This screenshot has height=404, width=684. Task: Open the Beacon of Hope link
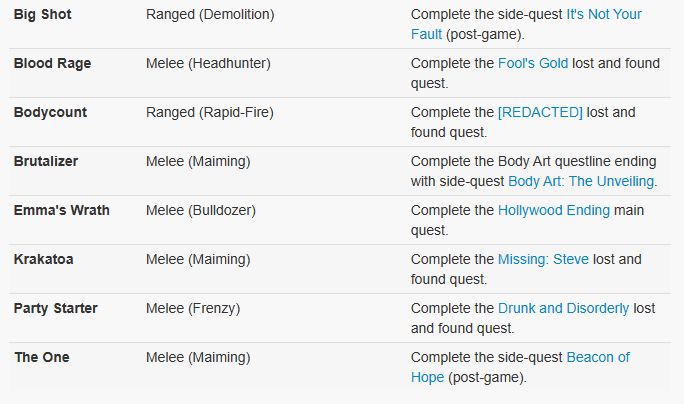598,358
